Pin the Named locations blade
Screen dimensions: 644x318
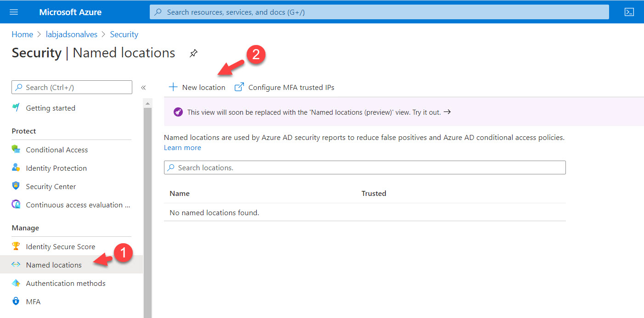pos(193,54)
